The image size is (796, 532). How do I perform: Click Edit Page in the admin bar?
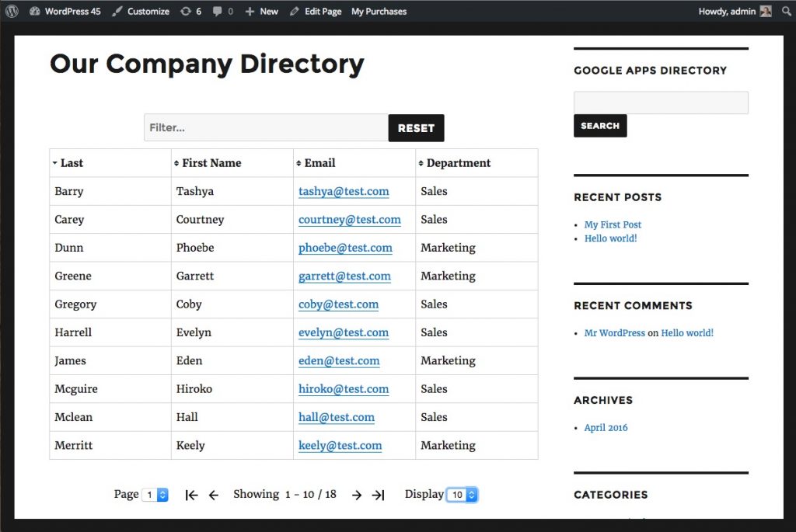point(316,11)
